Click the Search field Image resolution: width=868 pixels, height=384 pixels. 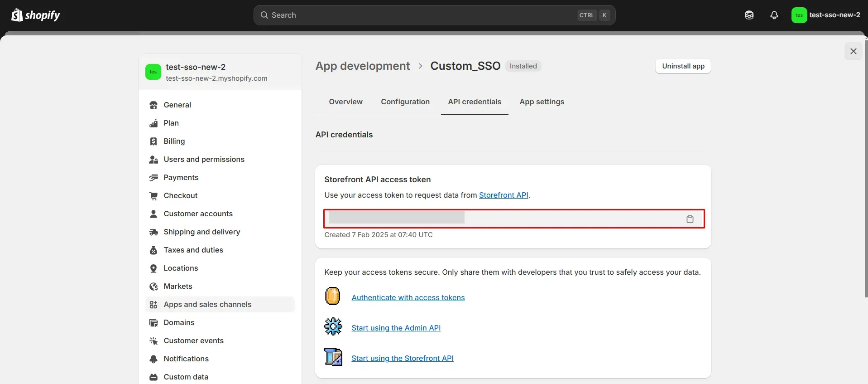click(x=434, y=15)
